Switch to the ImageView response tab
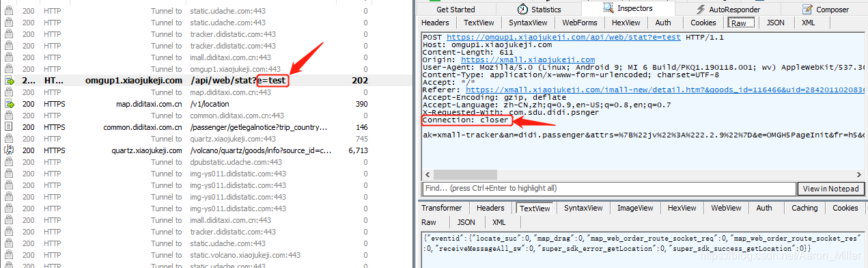Viewport: 868px width, 268px height. 635,208
